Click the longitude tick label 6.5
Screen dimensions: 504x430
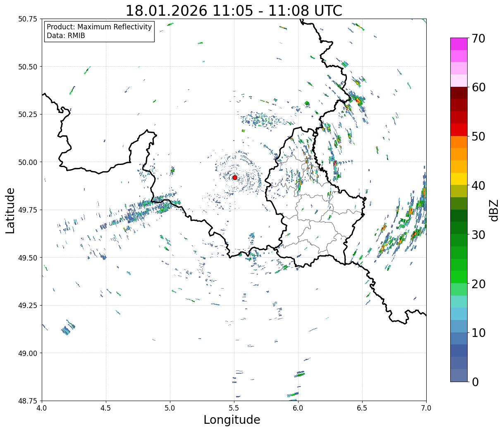[362, 408]
